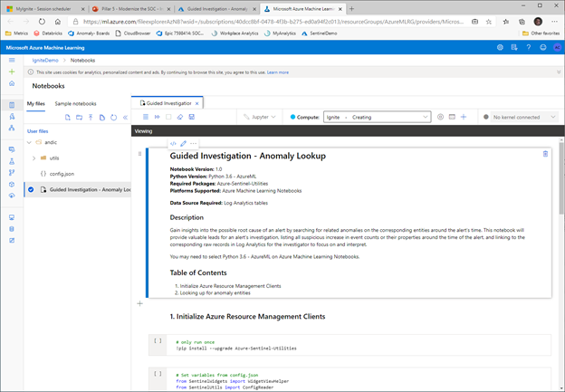Screen dimensions: 565x392
Task: Open the Designer sidebar icon
Action: pyautogui.click(x=12, y=128)
